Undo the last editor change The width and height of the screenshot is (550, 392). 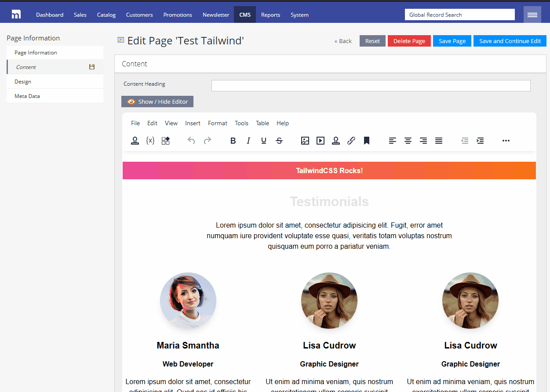click(191, 141)
